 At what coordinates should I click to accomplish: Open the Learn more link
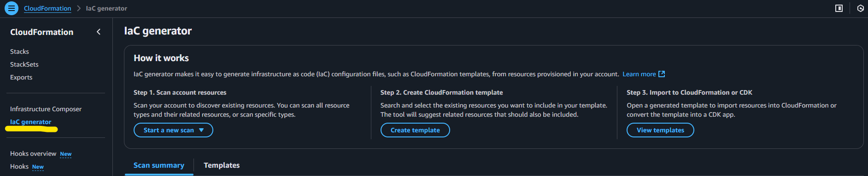tap(639, 74)
